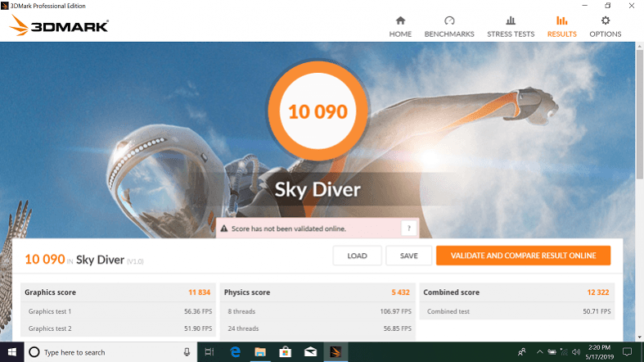The image size is (644, 362).
Task: Click the vertical scrollbar thumb
Action: [x=639, y=114]
